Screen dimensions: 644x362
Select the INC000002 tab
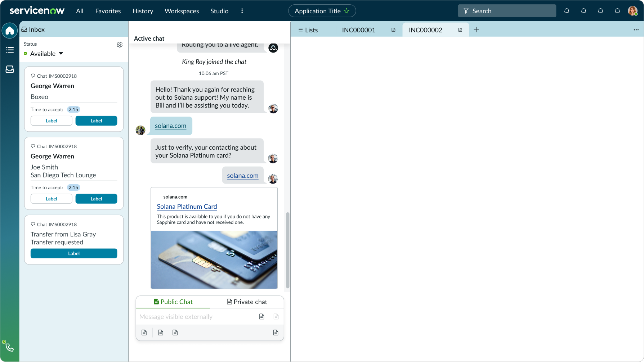tap(436, 30)
